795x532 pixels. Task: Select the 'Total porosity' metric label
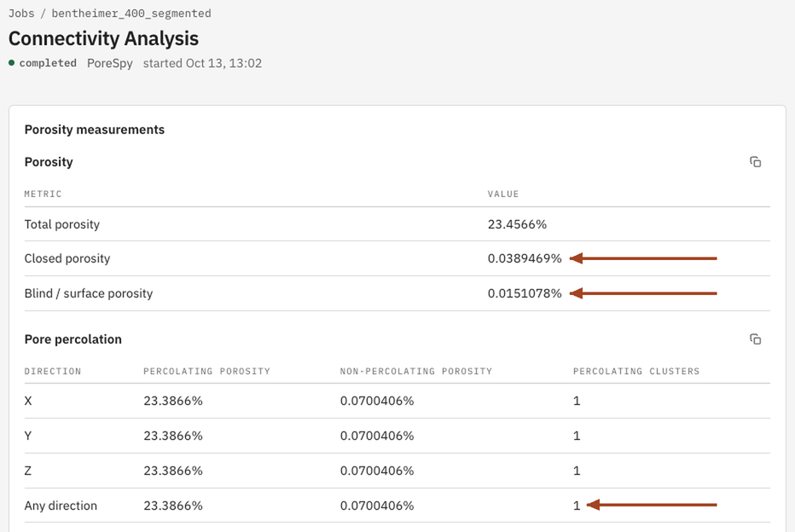coord(62,224)
